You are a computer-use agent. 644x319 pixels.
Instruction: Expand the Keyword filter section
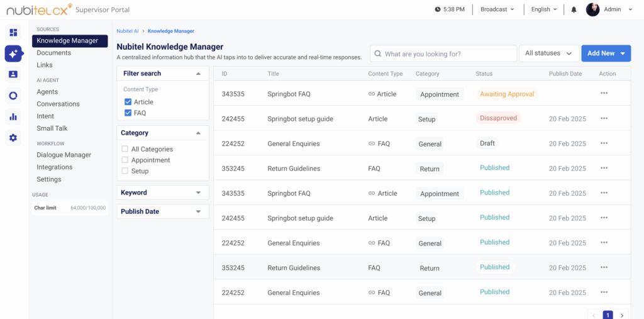(198, 193)
